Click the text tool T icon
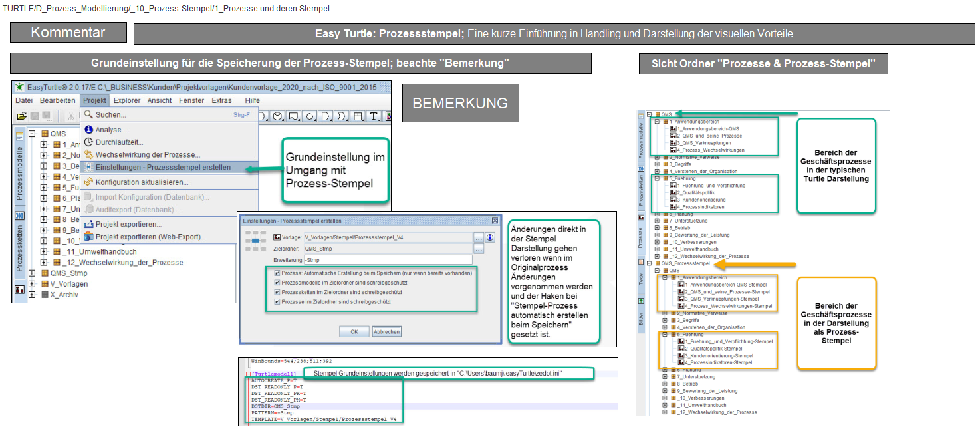The height and width of the screenshot is (431, 980). point(374,116)
